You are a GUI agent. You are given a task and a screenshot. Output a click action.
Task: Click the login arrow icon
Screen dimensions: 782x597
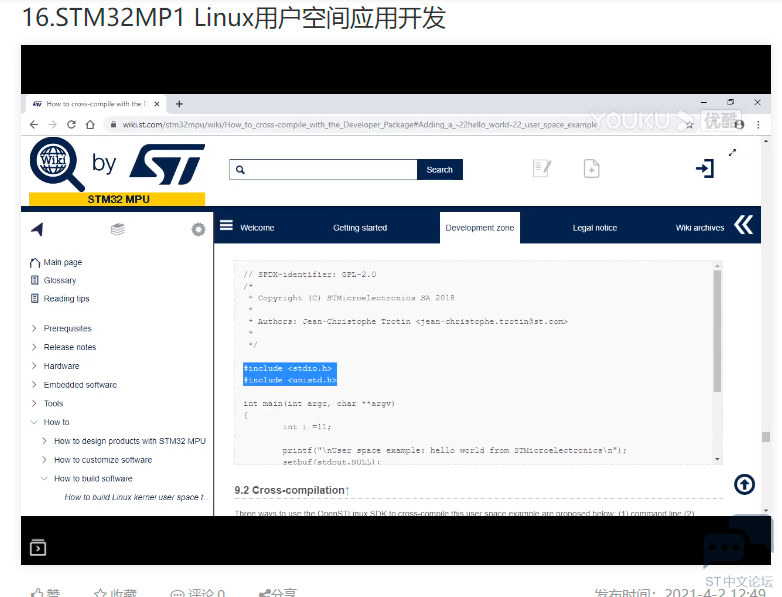tap(705, 168)
